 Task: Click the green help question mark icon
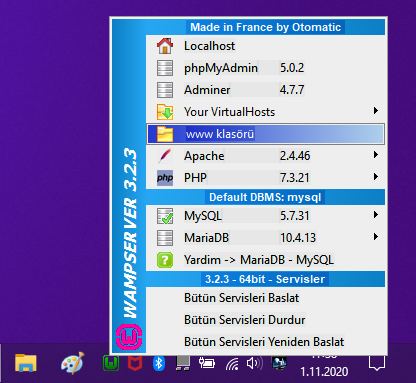coord(165,260)
